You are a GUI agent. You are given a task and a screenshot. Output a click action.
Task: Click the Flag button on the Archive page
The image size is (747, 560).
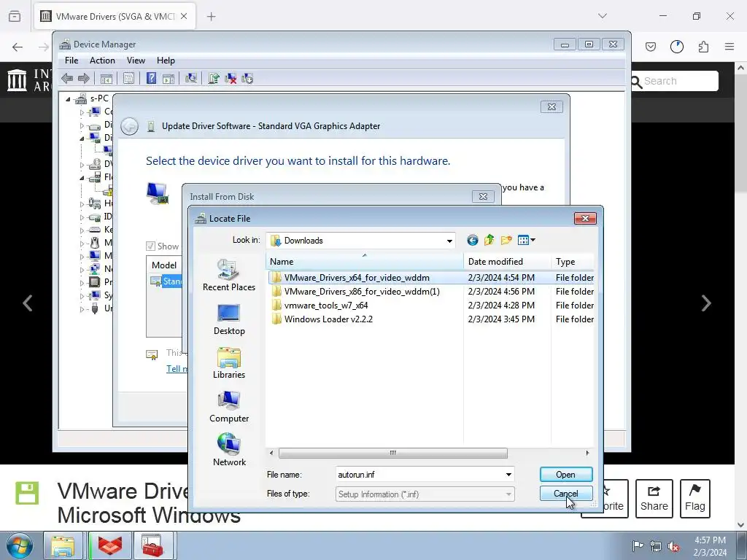pyautogui.click(x=695, y=499)
